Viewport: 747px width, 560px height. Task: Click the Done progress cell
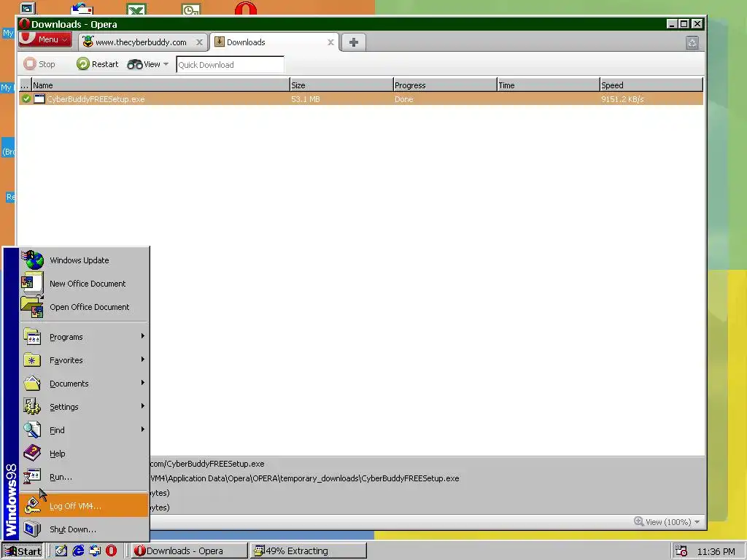pos(403,99)
